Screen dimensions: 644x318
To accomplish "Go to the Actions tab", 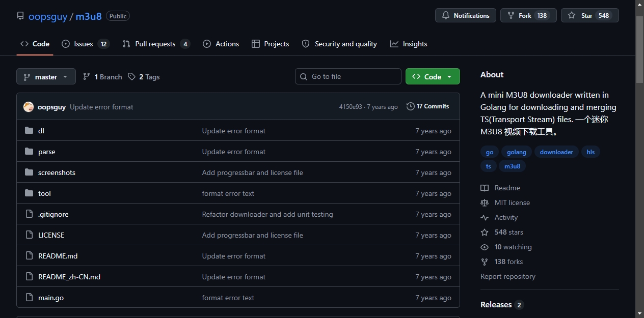I will (x=221, y=44).
